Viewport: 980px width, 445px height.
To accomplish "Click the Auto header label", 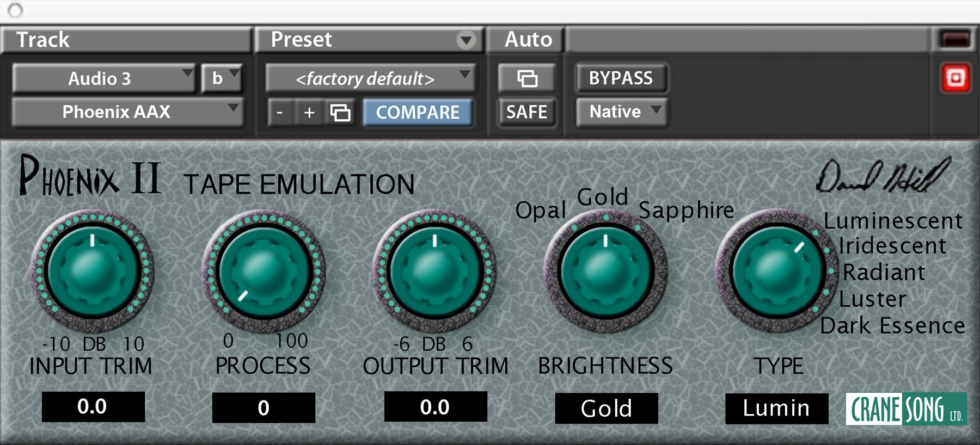I will point(528,39).
